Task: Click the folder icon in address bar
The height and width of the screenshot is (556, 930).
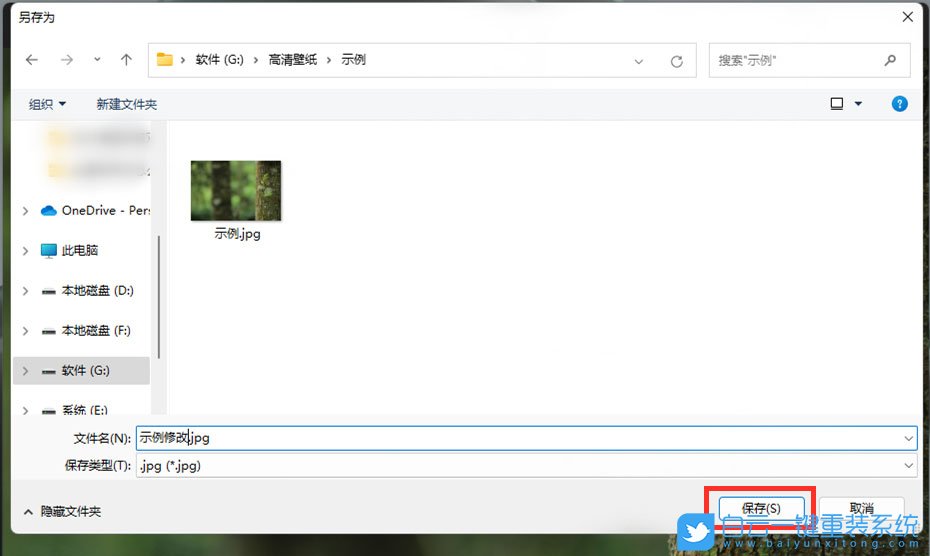Action: tap(164, 59)
